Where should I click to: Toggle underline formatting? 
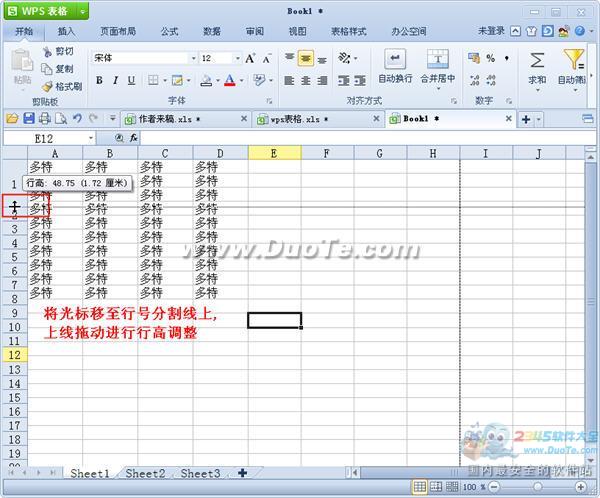point(131,80)
